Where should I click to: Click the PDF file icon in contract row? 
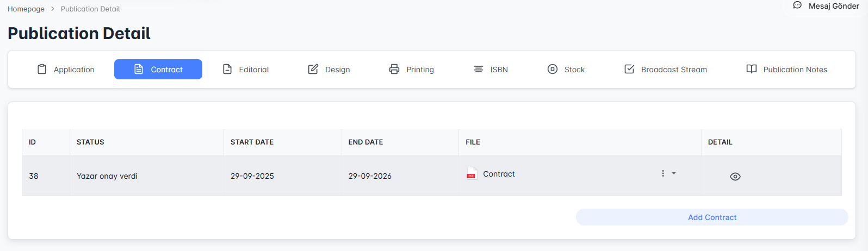pyautogui.click(x=472, y=174)
